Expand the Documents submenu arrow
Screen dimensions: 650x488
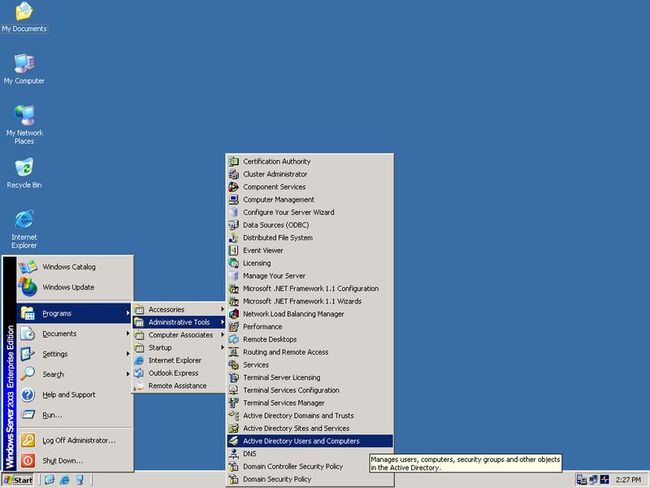point(128,333)
